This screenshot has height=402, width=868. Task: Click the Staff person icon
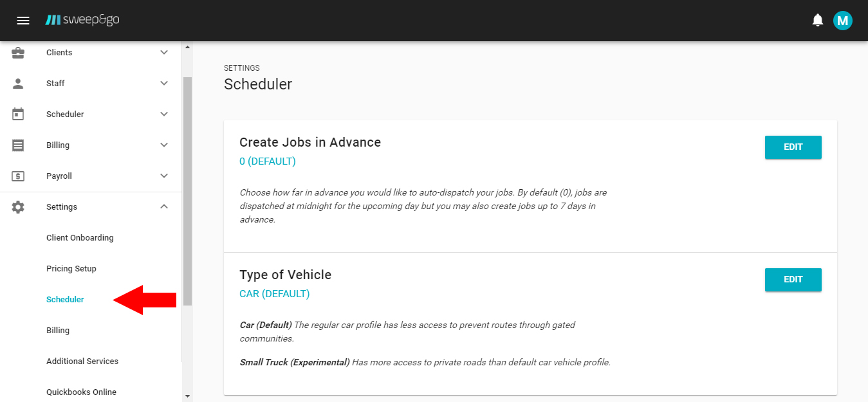pos(17,83)
